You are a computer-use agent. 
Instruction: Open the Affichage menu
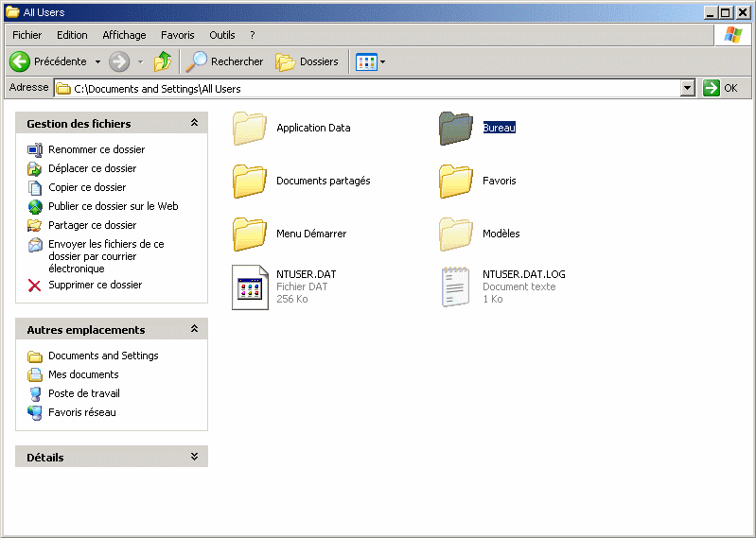click(124, 35)
